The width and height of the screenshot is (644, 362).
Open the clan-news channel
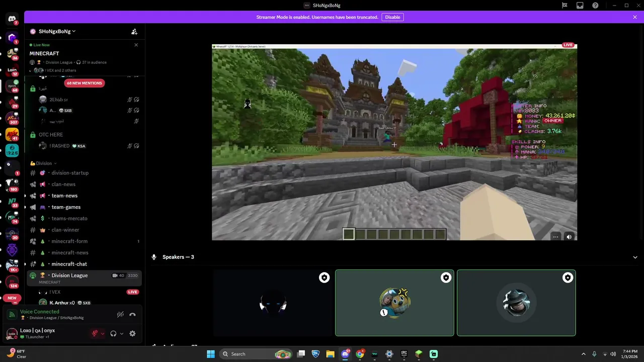click(85, 184)
